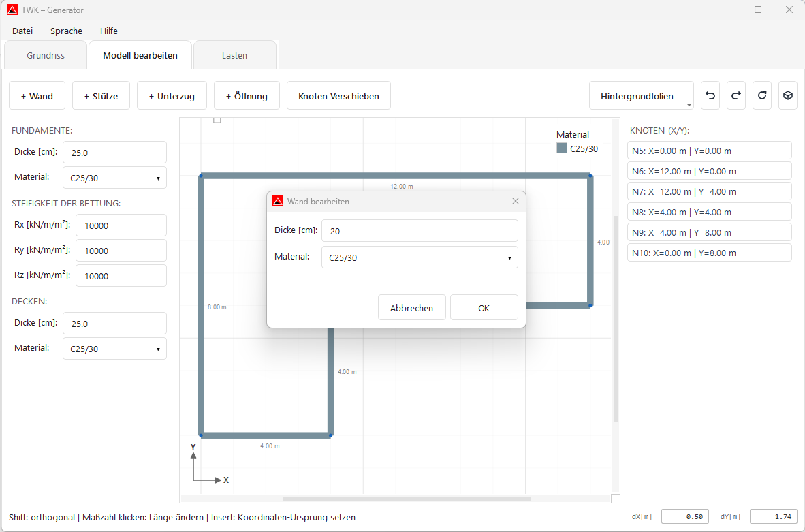The height and width of the screenshot is (532, 805).
Task: Switch to the Grundriss tab
Action: click(45, 55)
